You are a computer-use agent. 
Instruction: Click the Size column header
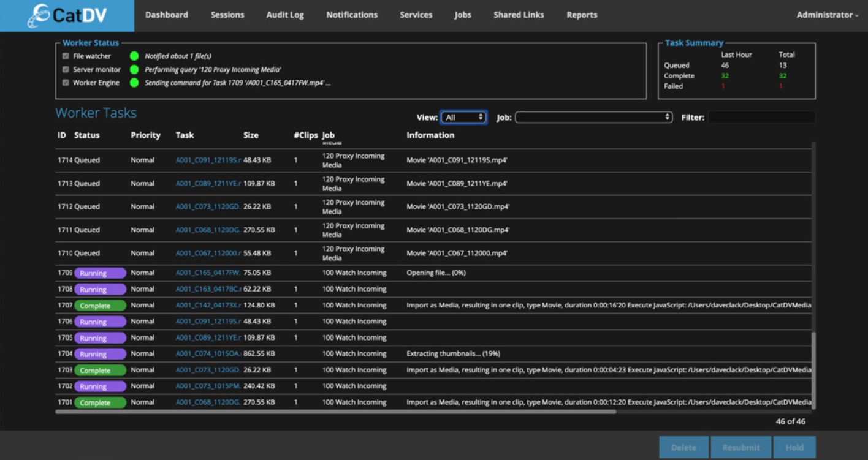(x=251, y=135)
